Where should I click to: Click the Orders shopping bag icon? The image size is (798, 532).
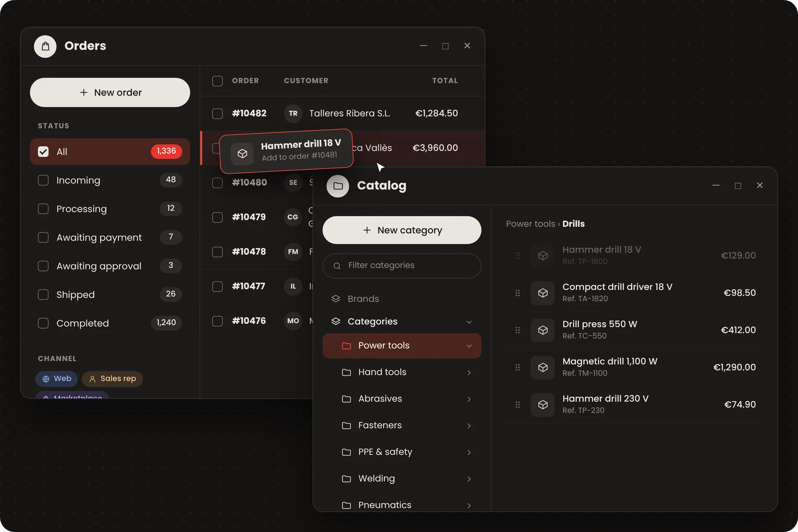click(45, 46)
